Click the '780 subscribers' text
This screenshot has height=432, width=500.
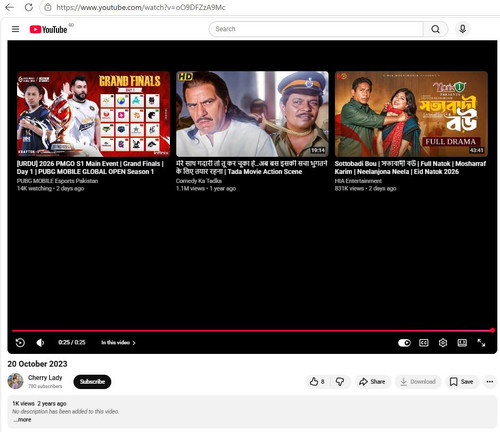pos(45,386)
